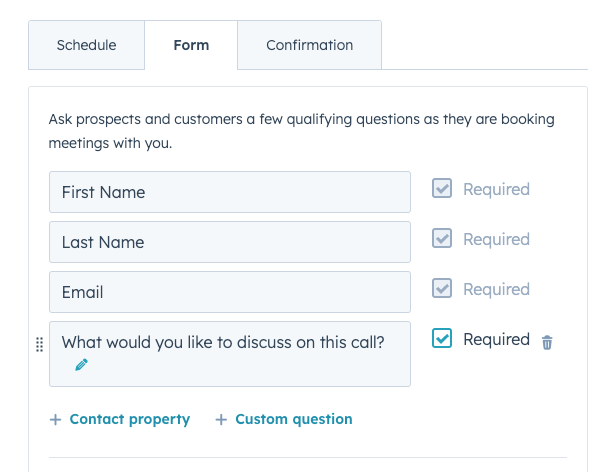Screen dimensions: 612x472
Task: Add a Custom question
Action: pos(284,419)
